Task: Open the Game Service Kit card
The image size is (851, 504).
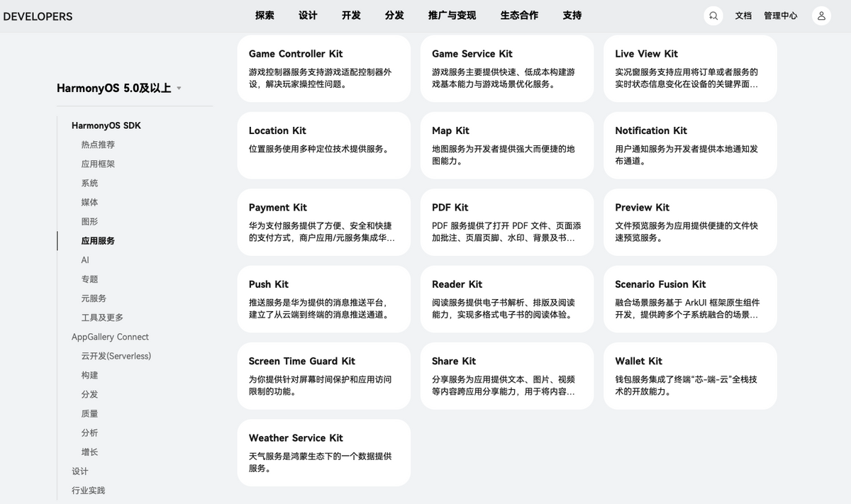Action: point(507,69)
